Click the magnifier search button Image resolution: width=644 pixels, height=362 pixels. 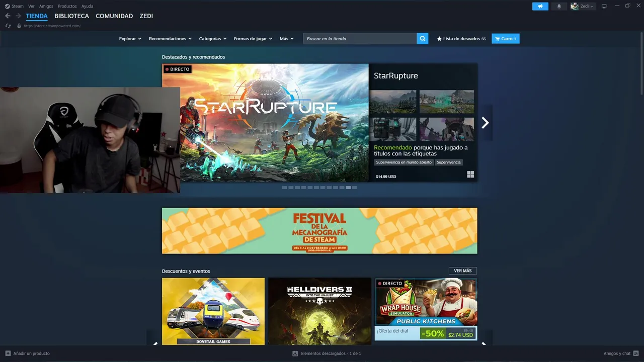click(x=423, y=39)
